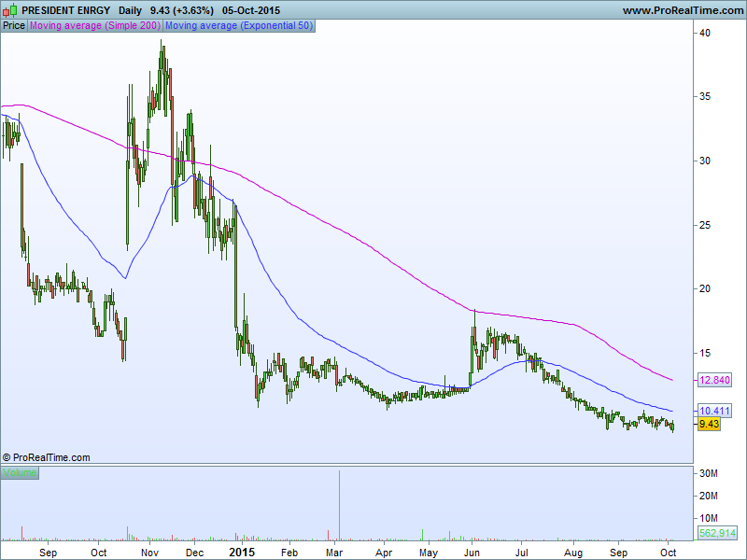Click the Daily timeframe label
This screenshot has height=560, width=747.
click(x=131, y=10)
